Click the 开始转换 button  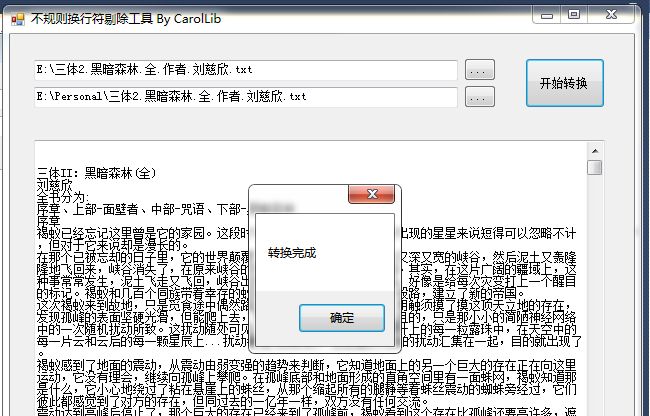(565, 83)
